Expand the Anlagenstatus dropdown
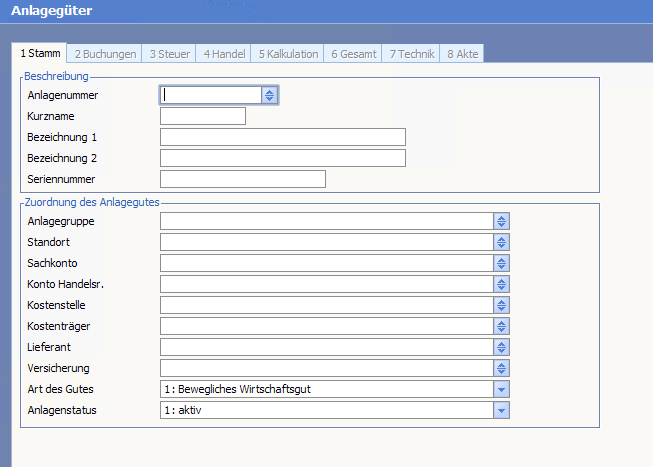This screenshot has height=467, width=653. [x=502, y=410]
